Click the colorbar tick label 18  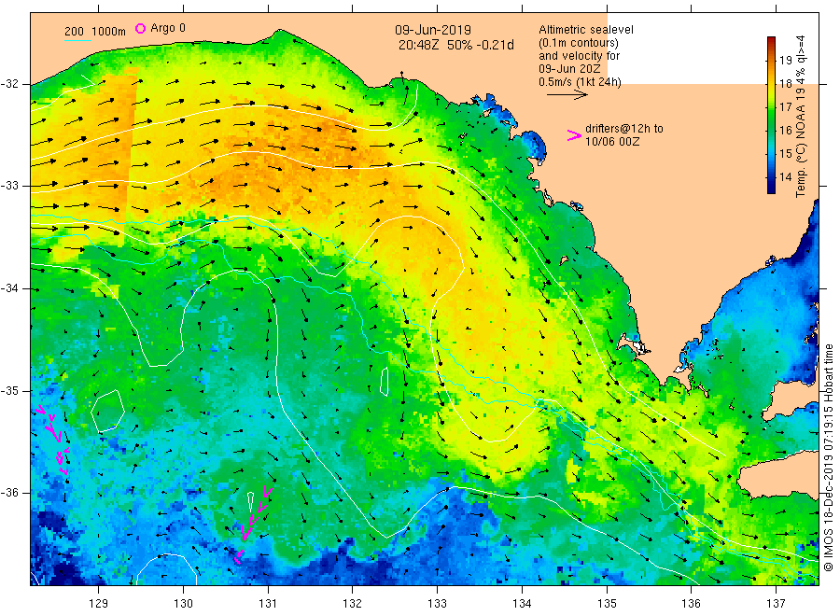pos(785,84)
